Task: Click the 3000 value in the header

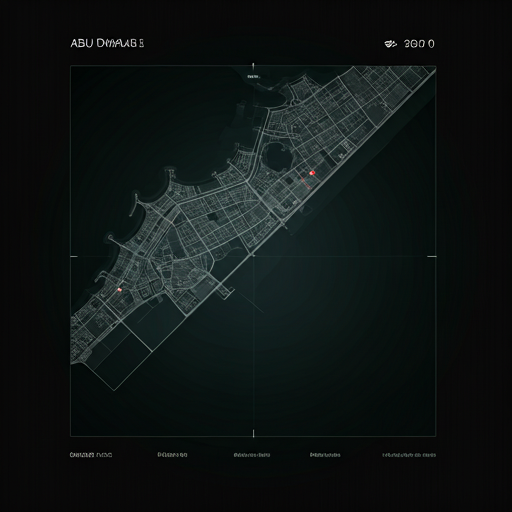Action: [x=419, y=44]
